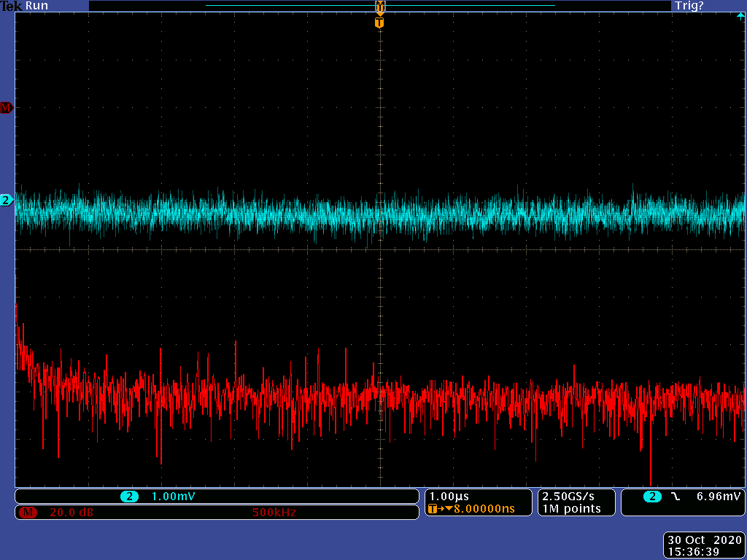Click the 2.50GS/s sample rate readout
This screenshot has width=747, height=560.
coord(569,497)
